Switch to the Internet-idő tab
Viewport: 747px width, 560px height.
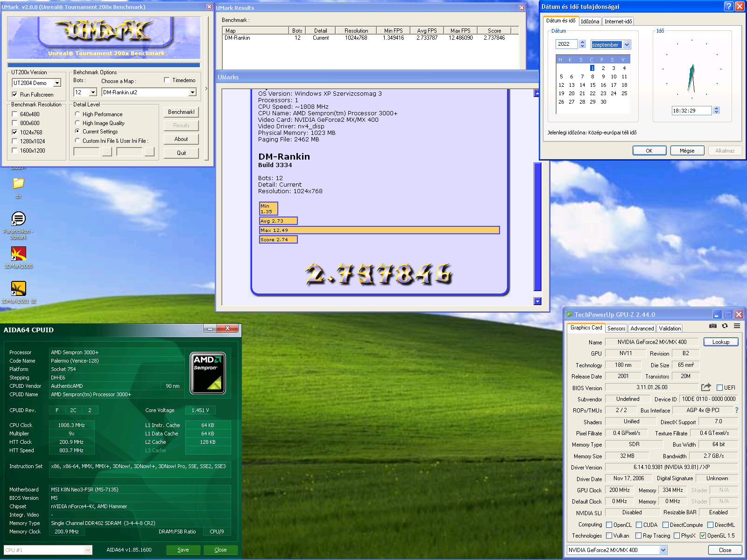618,21
